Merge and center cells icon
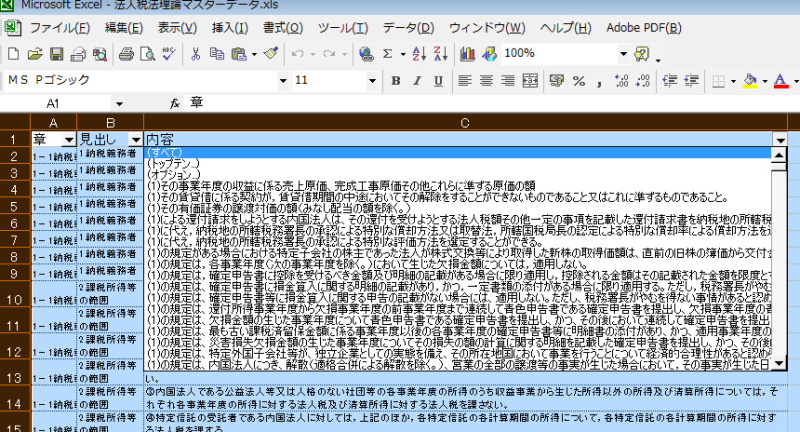The image size is (800, 432). tap(530, 81)
